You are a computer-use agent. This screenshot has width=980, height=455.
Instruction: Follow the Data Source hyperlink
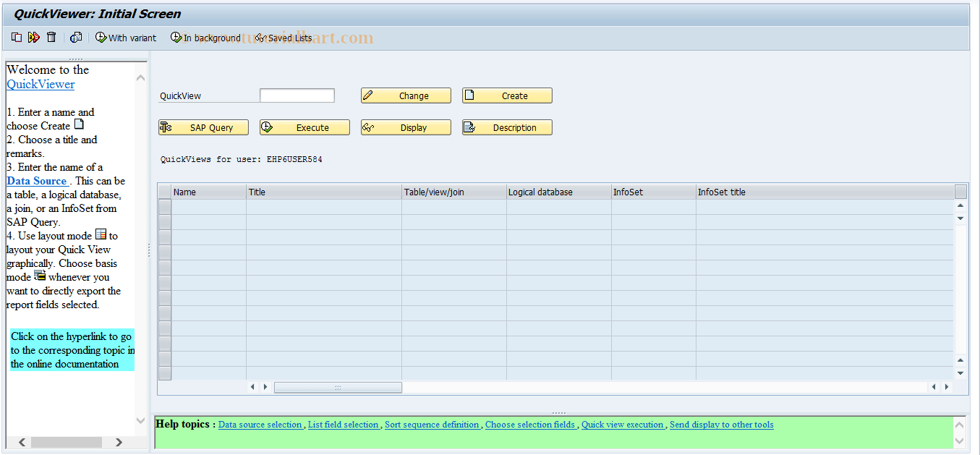point(36,181)
